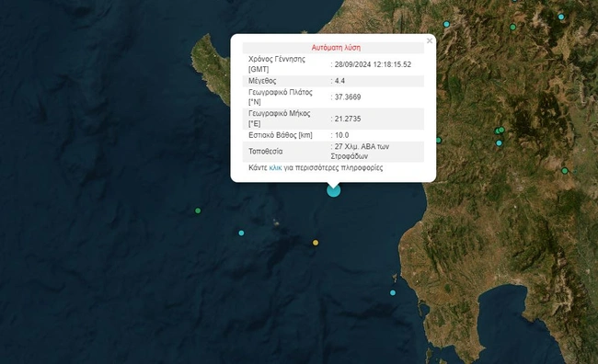This screenshot has width=598, height=364.
Task: Click the 'Γεωγραφικό Πλάτος [°N]' label
Action: click(x=281, y=97)
